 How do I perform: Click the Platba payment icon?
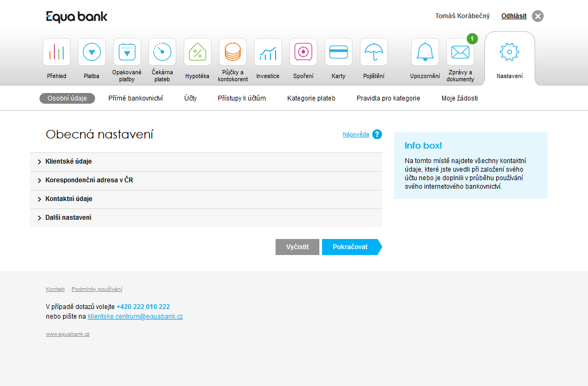[x=92, y=52]
